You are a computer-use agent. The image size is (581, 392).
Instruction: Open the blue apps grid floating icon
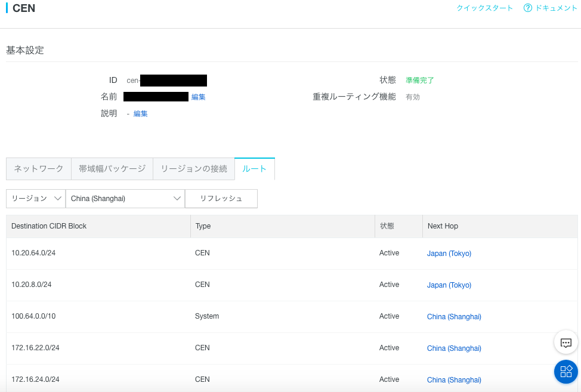tap(566, 372)
